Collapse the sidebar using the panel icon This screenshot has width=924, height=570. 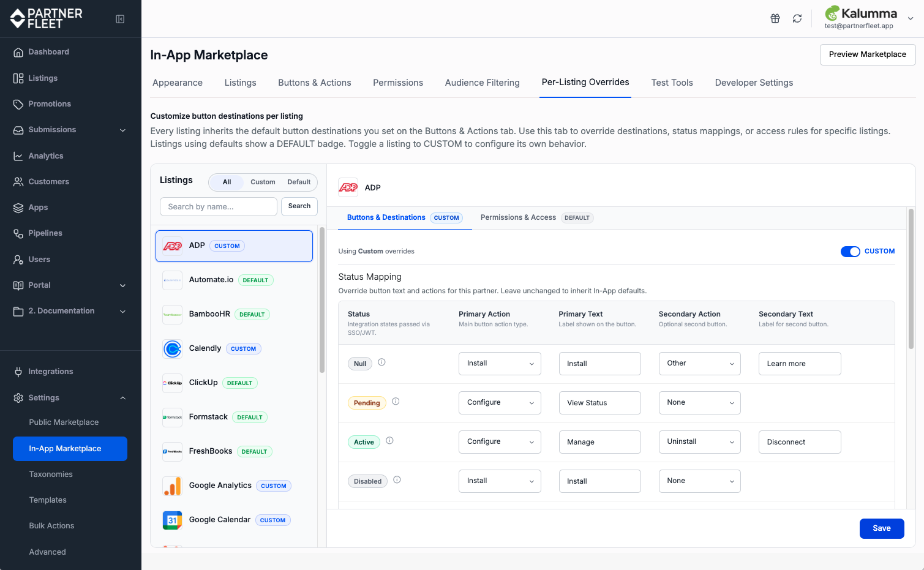coord(120,19)
